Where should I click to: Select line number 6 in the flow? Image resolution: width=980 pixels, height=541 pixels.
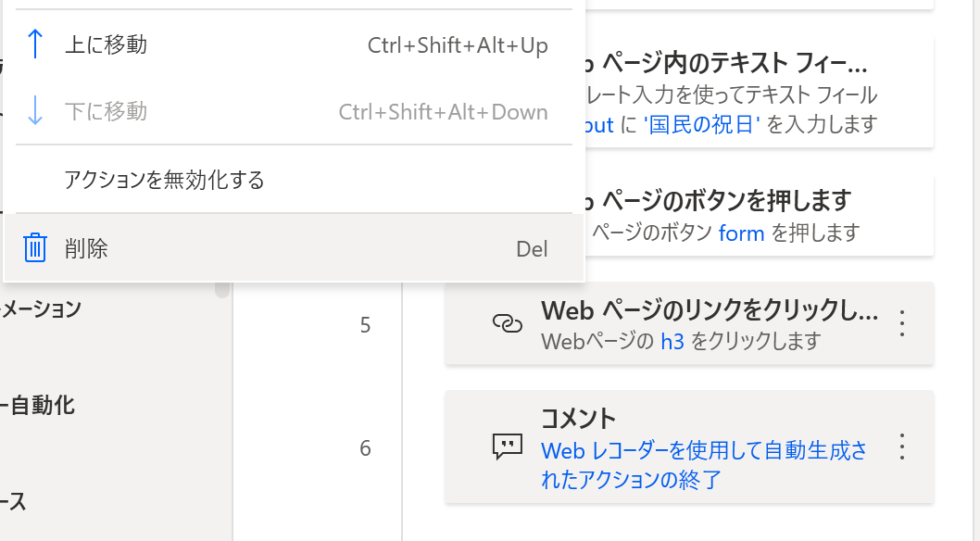click(x=365, y=448)
